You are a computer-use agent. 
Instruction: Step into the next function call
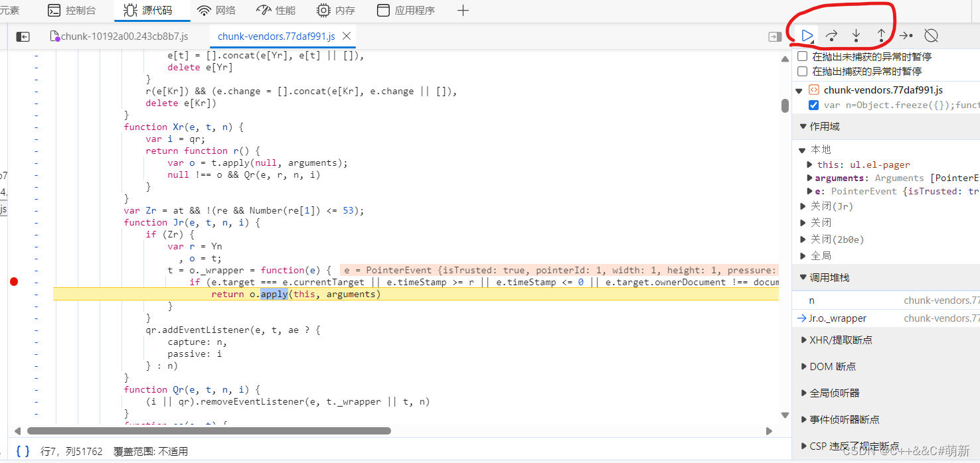(857, 35)
